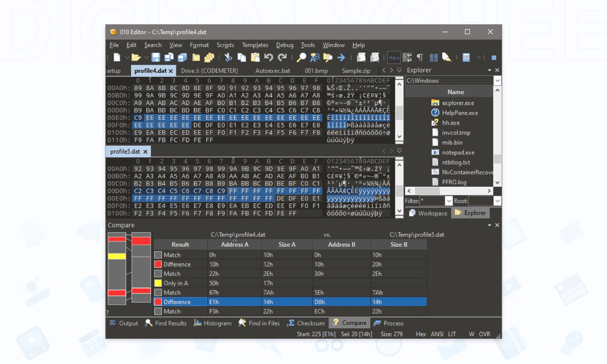Click the Paste clipboard icon
The height and width of the screenshot is (364, 607).
pos(255,57)
